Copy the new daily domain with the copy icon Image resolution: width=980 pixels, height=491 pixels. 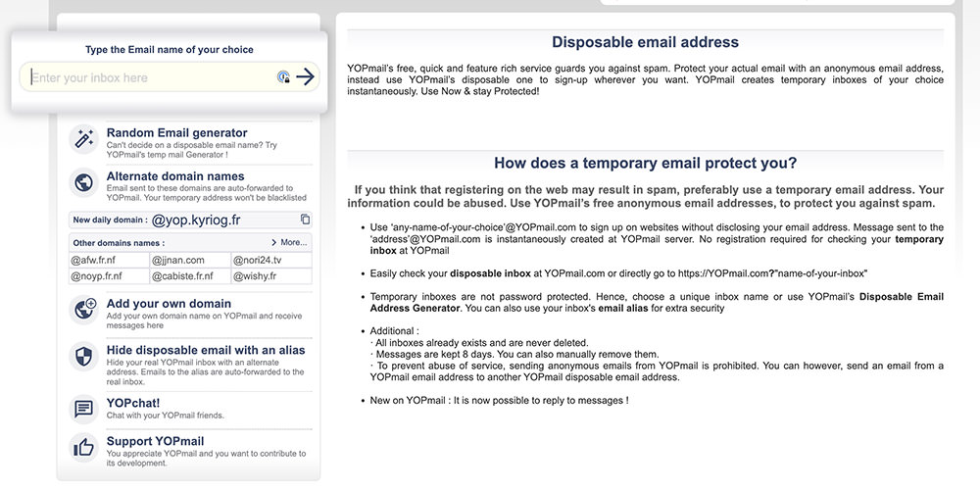tap(305, 220)
